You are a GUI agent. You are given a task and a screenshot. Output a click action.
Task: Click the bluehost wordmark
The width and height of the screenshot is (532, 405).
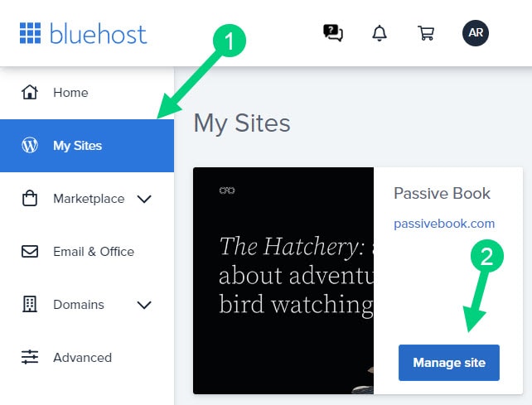pos(99,34)
